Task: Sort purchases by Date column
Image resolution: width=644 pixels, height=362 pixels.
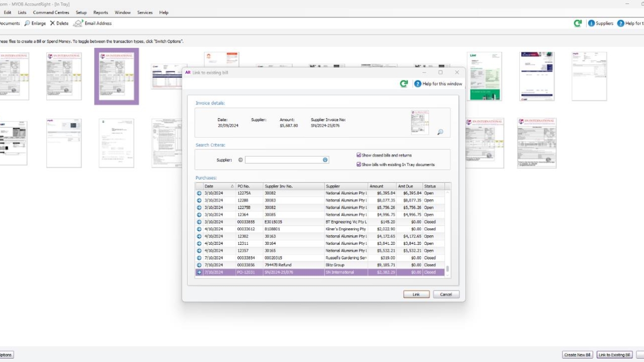Action: 219,187
